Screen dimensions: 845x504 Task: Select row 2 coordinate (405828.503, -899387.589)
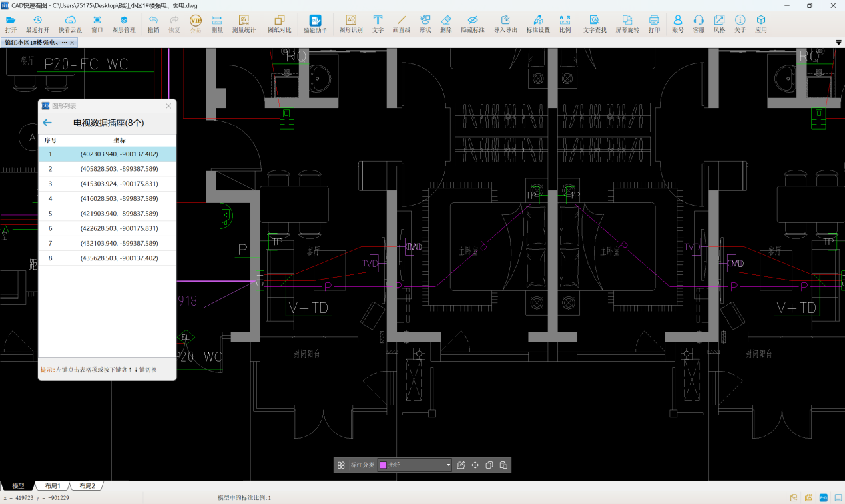click(107, 169)
